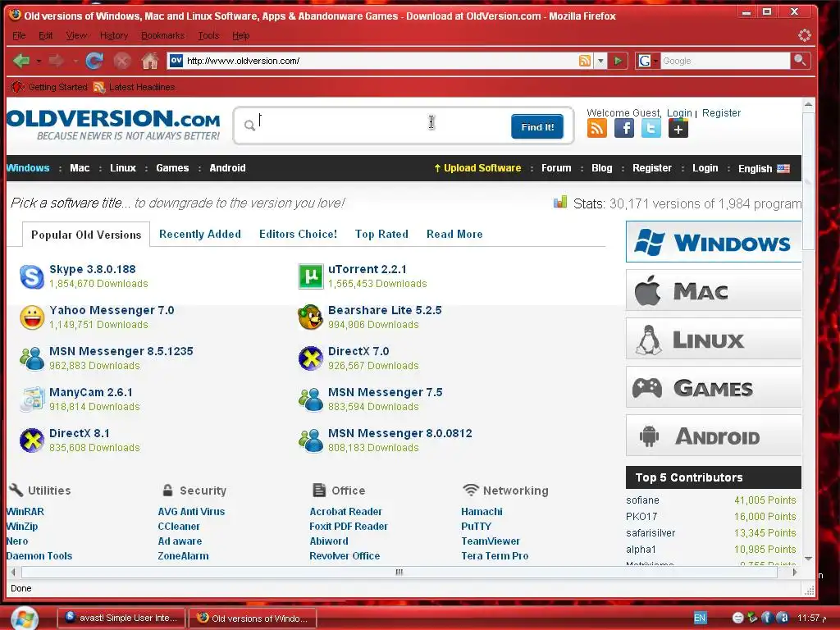Click the OLDVERSION.com logo
Image resolution: width=840 pixels, height=630 pixels.
(113, 125)
